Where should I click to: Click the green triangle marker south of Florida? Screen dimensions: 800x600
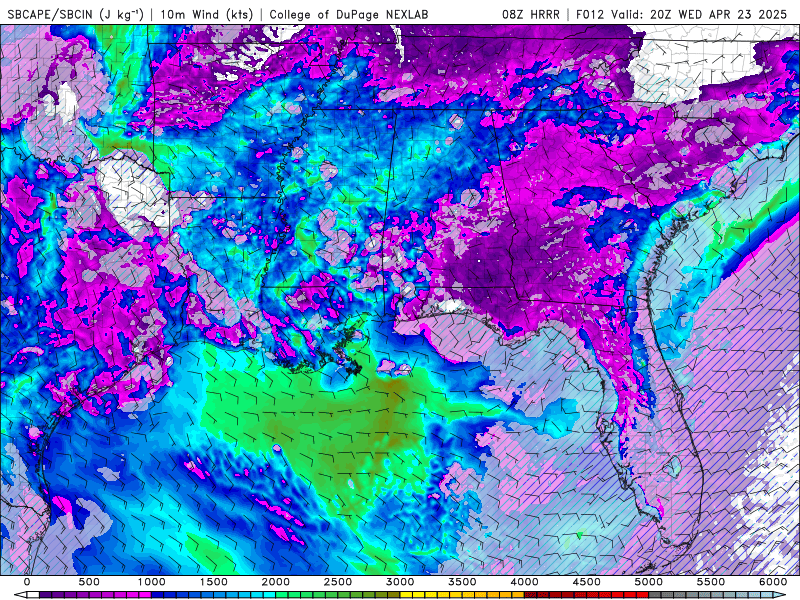coord(580,535)
